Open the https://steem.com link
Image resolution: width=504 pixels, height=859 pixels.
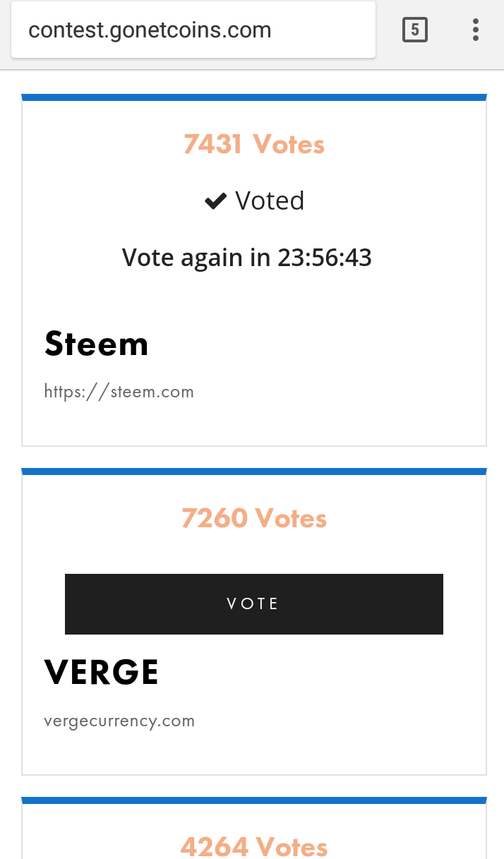point(119,392)
